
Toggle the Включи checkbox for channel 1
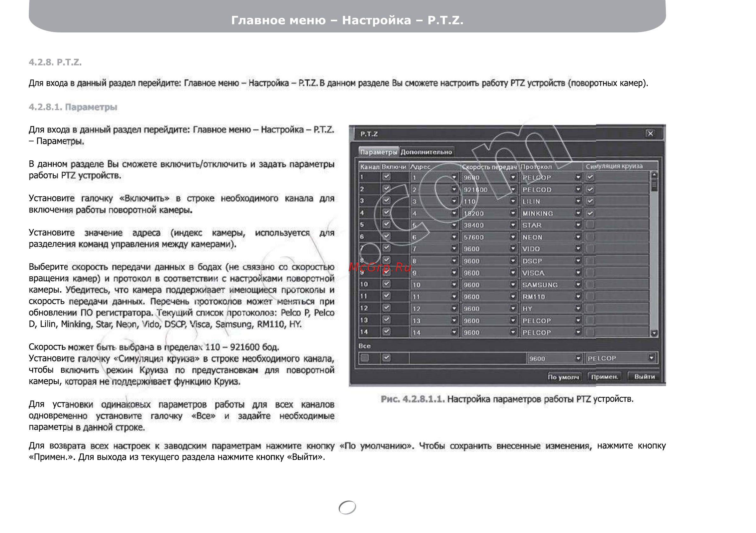386,177
